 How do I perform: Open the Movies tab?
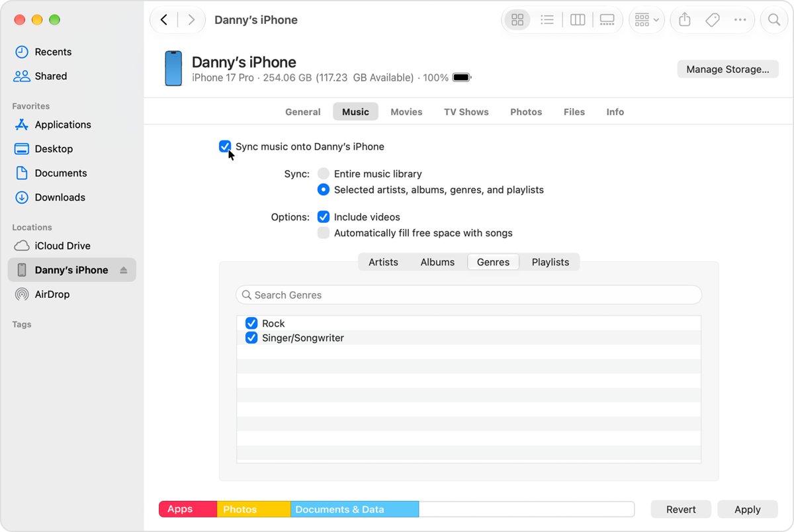pyautogui.click(x=406, y=112)
